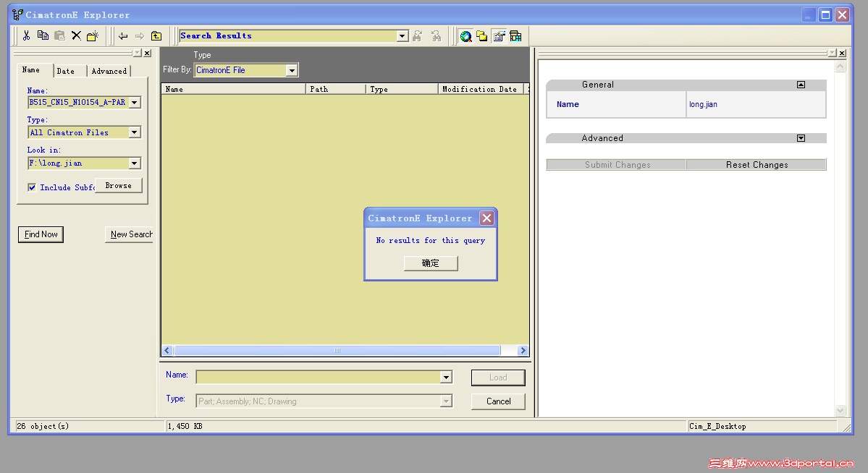Click the Cim_E_Desktop status text
Image resolution: width=868 pixels, height=473 pixels.
coord(717,426)
